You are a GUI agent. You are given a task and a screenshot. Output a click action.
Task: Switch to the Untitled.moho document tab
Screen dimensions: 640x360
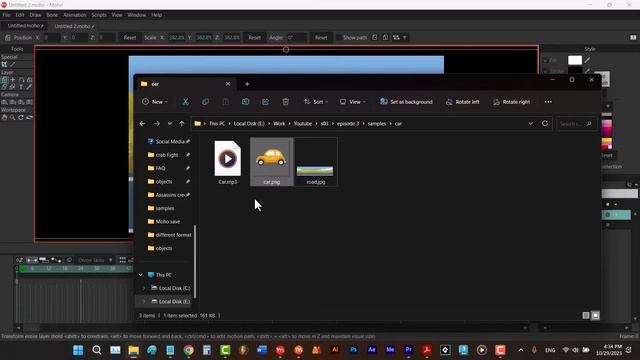pyautogui.click(x=25, y=26)
